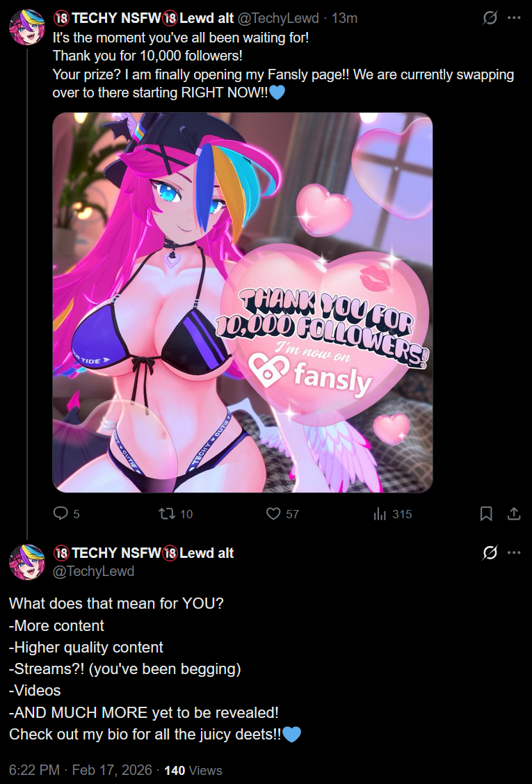Open the @TechyLewd handle in first post
Image resolution: width=532 pixels, height=784 pixels.
coord(278,19)
